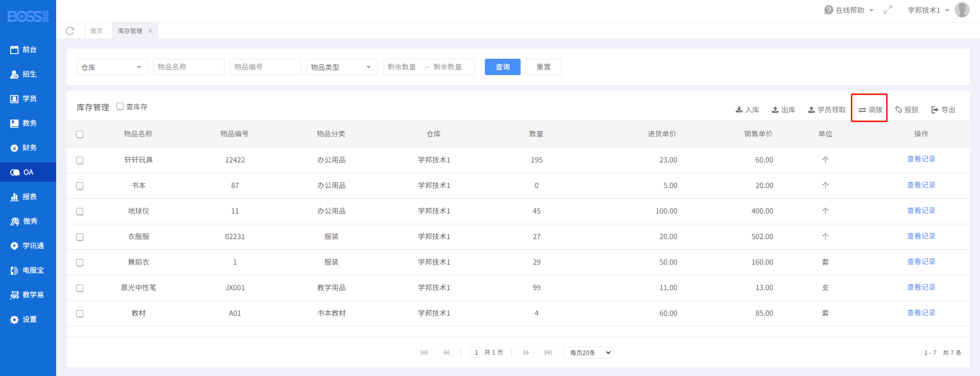980x376 pixels.
Task: Check the 教材 row checkbox
Action: tap(80, 314)
